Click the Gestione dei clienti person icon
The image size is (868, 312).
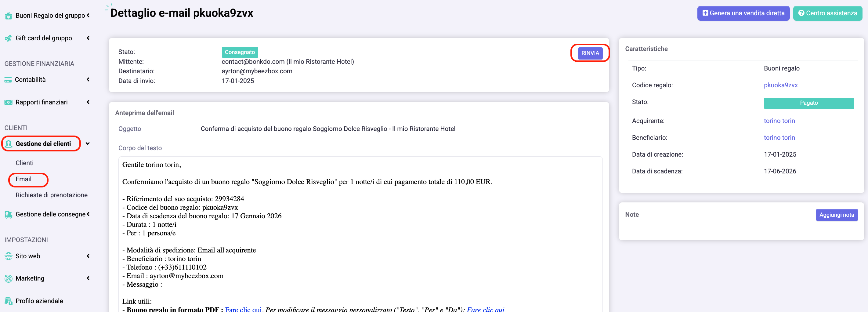tap(9, 144)
